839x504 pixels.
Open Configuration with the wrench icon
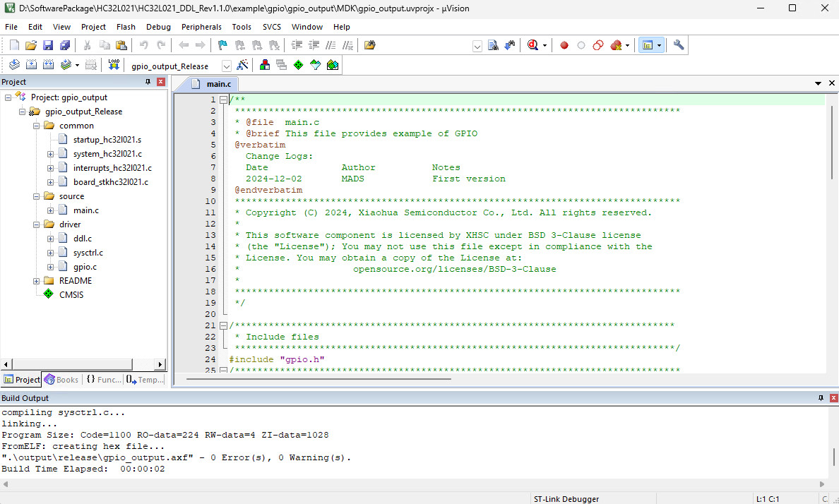[679, 45]
